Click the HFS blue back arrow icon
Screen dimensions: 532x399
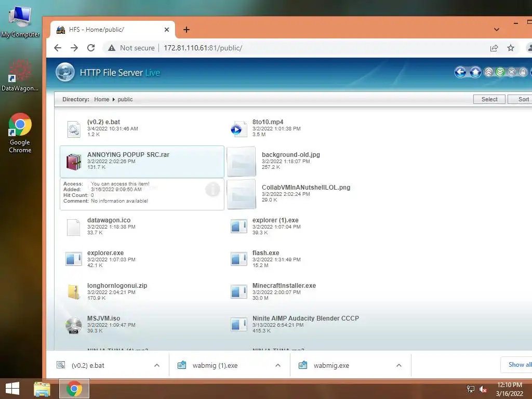coord(460,72)
